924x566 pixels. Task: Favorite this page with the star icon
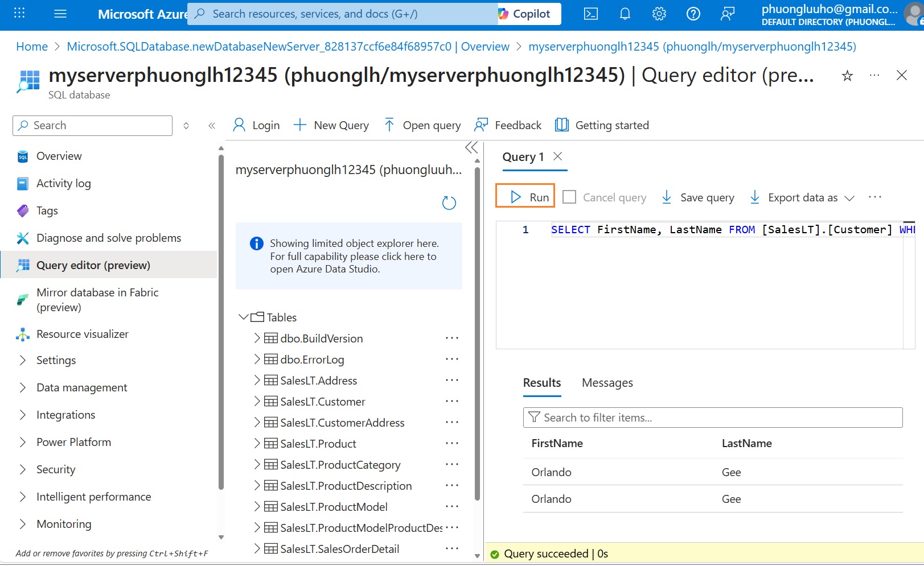(x=847, y=76)
